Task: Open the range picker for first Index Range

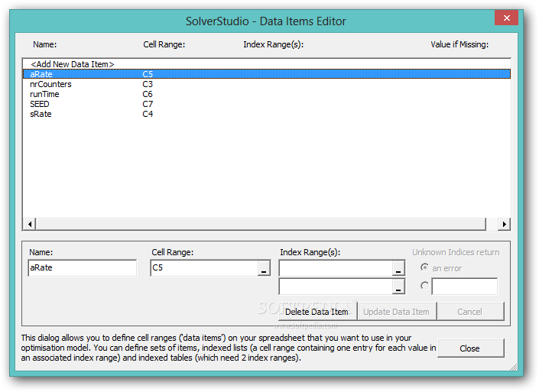Action: coord(398,268)
